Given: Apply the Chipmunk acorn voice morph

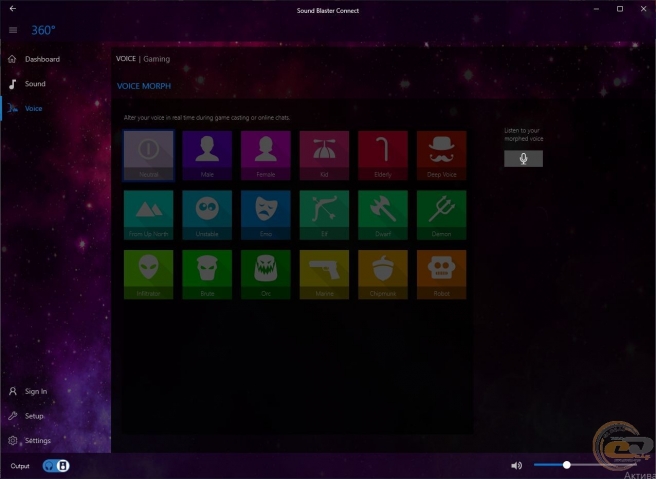Looking at the screenshot, I should click(x=383, y=274).
